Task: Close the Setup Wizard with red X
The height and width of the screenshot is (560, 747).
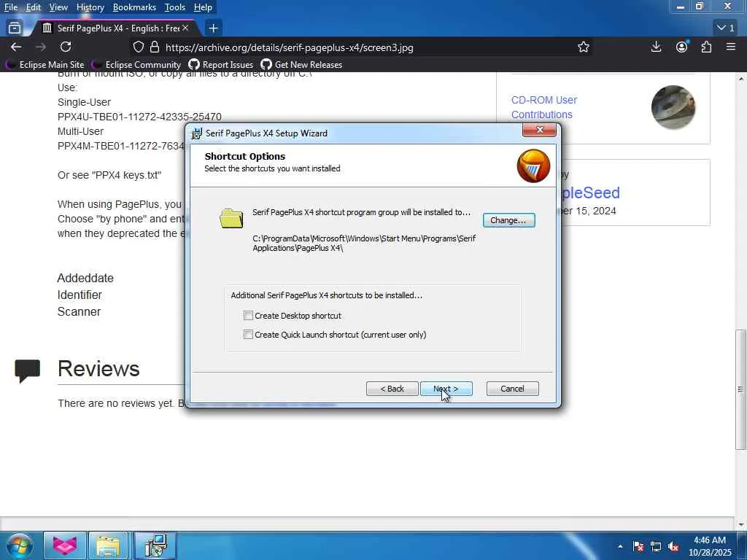Action: 539,130
